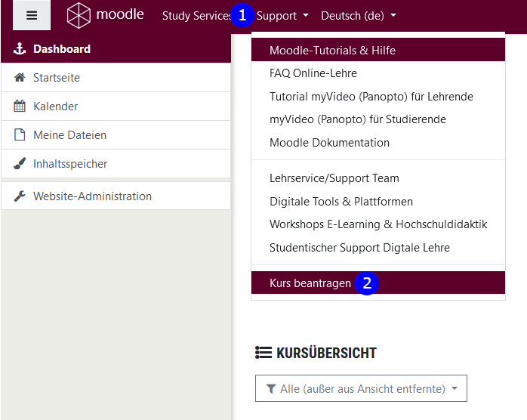Click the Startseite home icon
The image size is (527, 420).
tap(20, 78)
